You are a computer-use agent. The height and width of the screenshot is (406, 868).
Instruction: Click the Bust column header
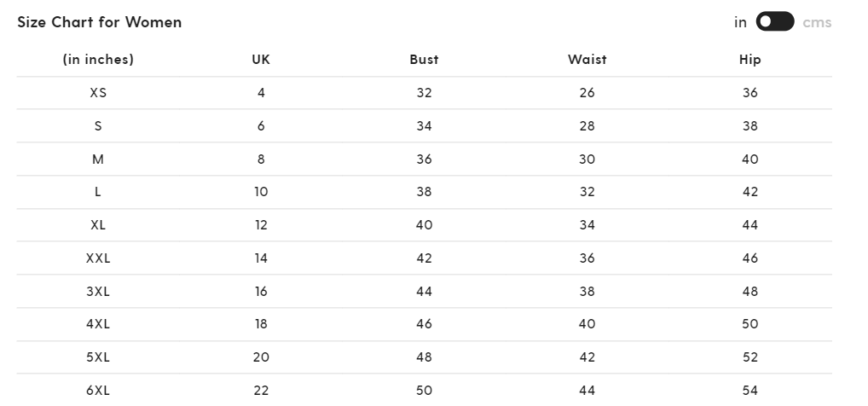tap(424, 60)
